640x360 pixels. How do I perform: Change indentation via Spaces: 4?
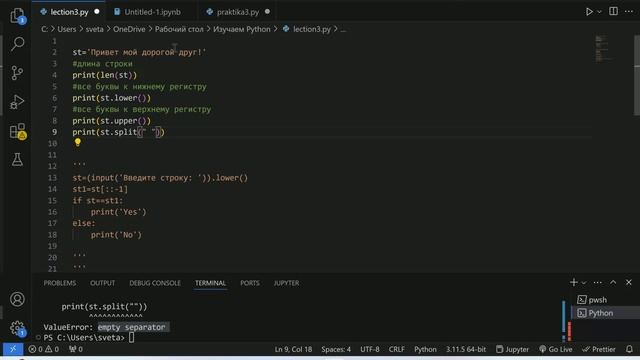click(x=336, y=349)
